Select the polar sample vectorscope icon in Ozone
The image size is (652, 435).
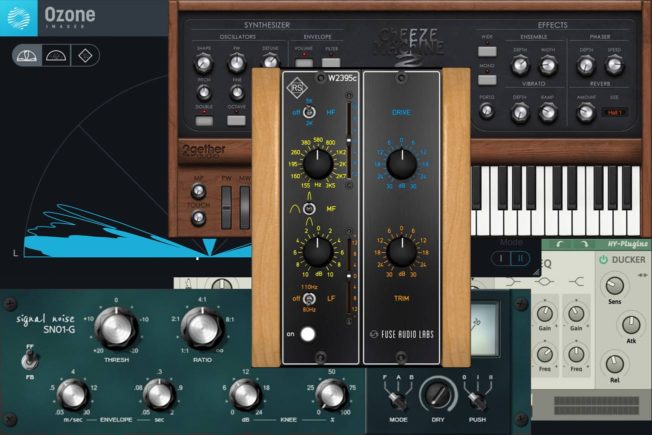(x=27, y=55)
